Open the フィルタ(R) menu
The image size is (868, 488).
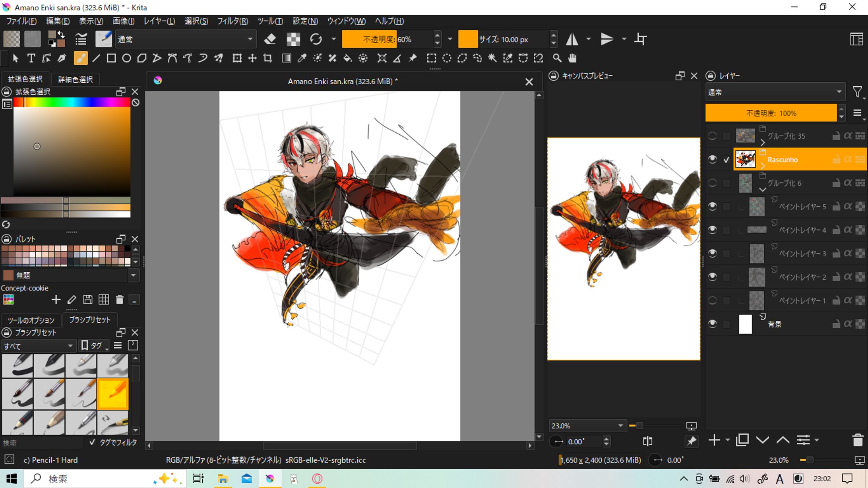(x=232, y=21)
